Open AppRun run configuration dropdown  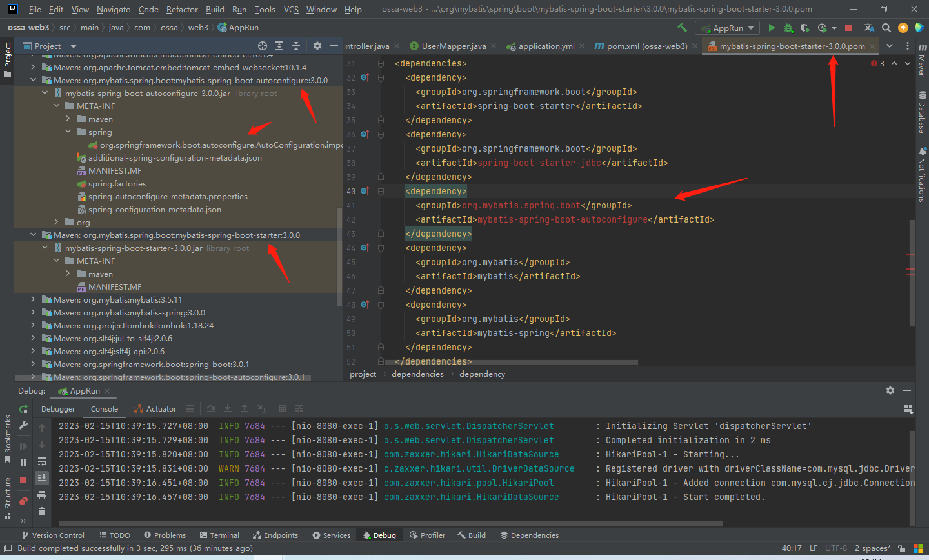point(728,28)
